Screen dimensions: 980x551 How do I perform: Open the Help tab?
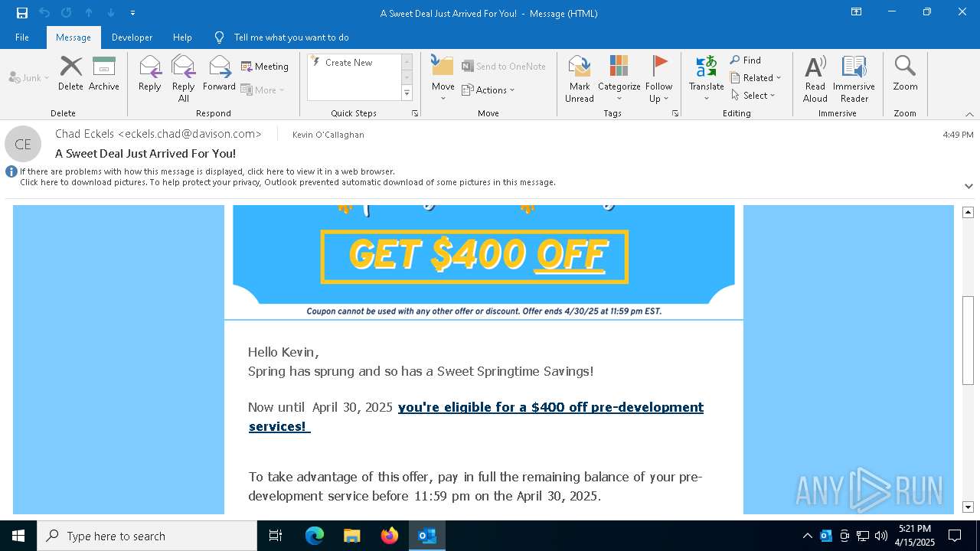[182, 37]
